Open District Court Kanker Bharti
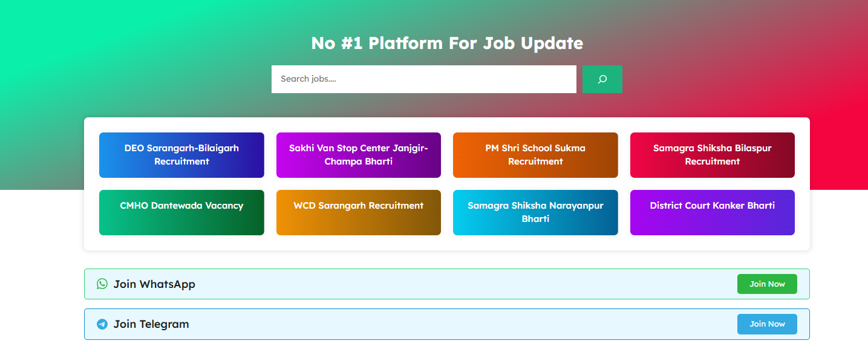The height and width of the screenshot is (352, 868). [712, 212]
